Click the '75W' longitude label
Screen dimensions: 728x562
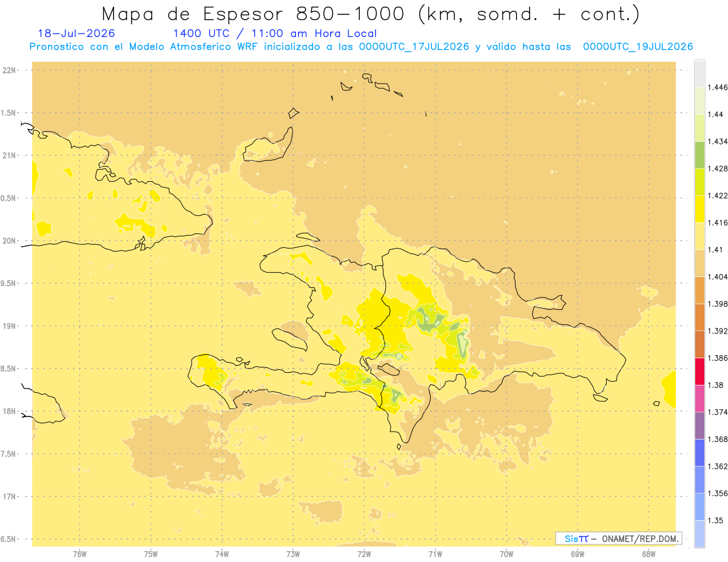pos(151,554)
